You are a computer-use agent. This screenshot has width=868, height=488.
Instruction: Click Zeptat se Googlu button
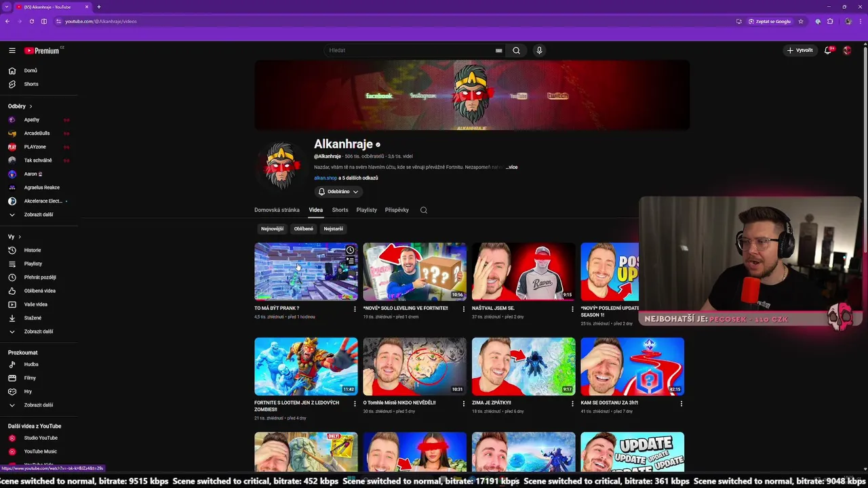point(770,21)
